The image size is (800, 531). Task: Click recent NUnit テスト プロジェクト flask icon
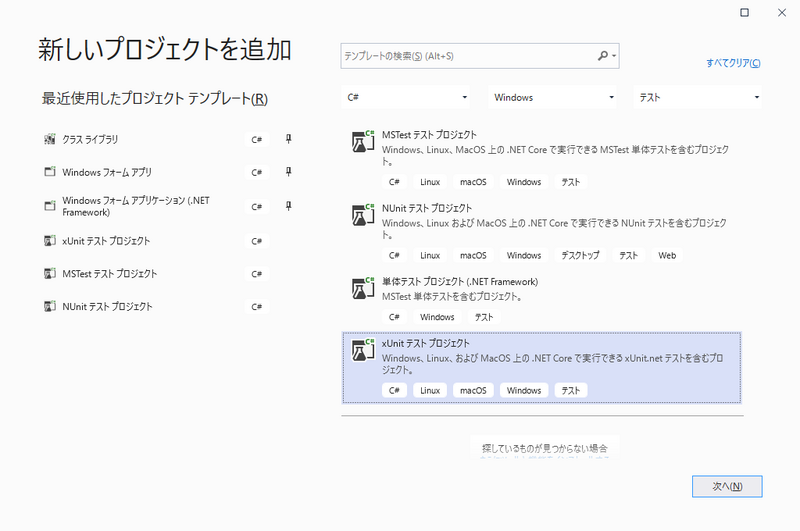click(49, 306)
